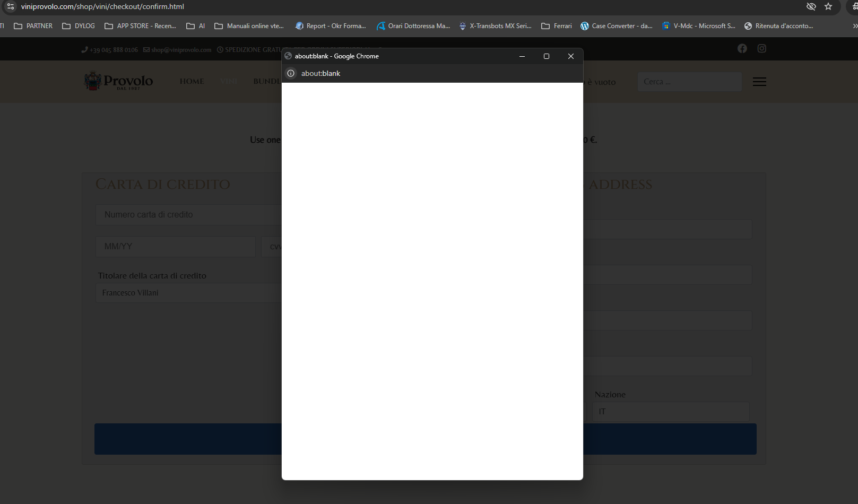Click the MM/YY expiry field
The width and height of the screenshot is (858, 504).
click(x=176, y=247)
